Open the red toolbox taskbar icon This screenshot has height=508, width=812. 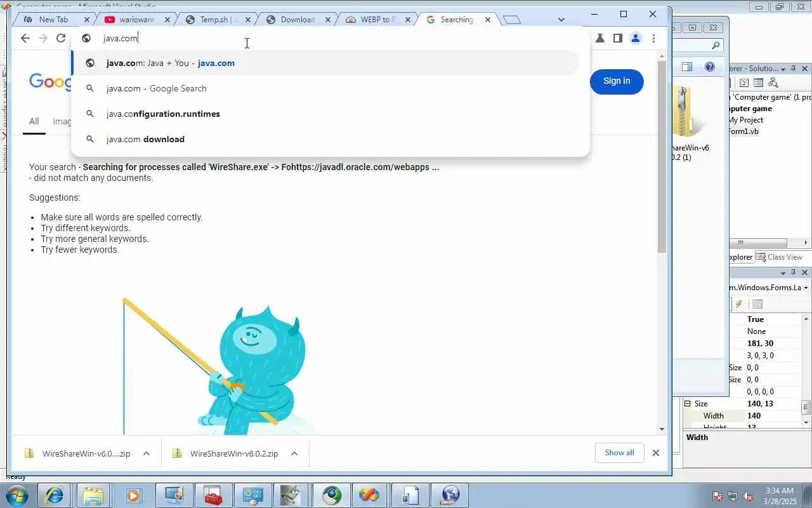tap(213, 495)
